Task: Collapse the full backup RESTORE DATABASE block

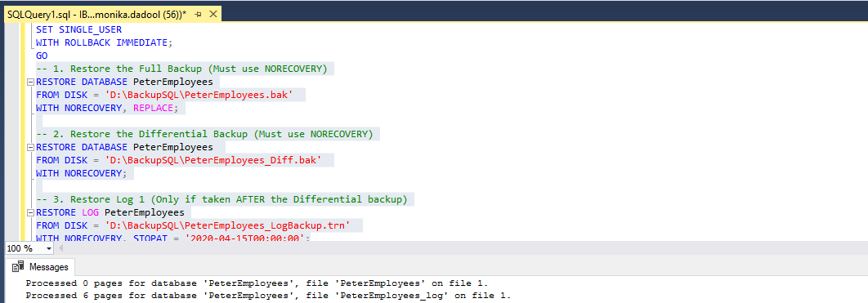Action: tap(31, 82)
